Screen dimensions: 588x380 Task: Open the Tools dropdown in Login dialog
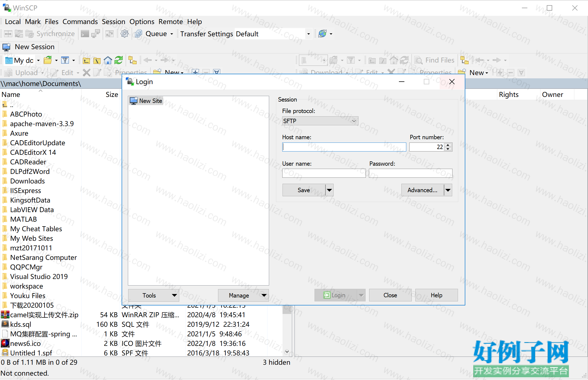(154, 295)
